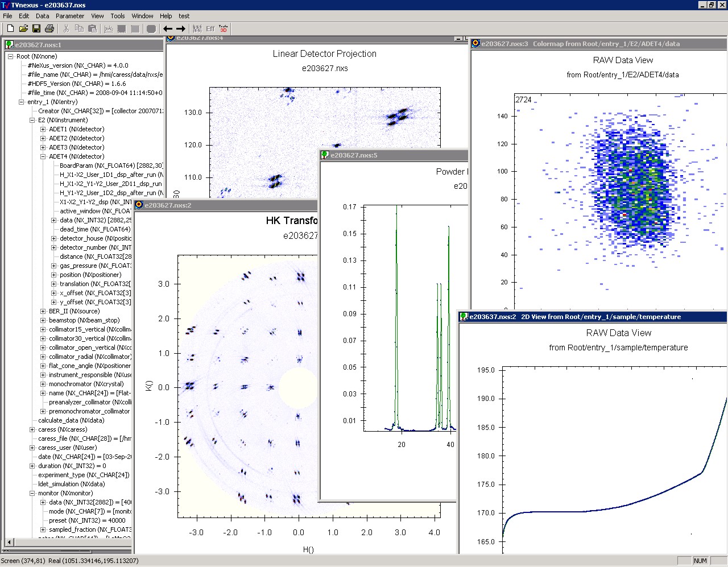This screenshot has height=567, width=728.
Task: Save using the floppy disk icon
Action: pos(36,28)
